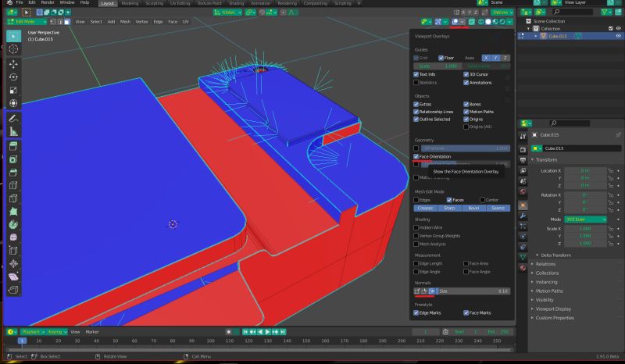Toggle the Face Marks checkbox
Screen dimensions: 625x364
coord(466,313)
